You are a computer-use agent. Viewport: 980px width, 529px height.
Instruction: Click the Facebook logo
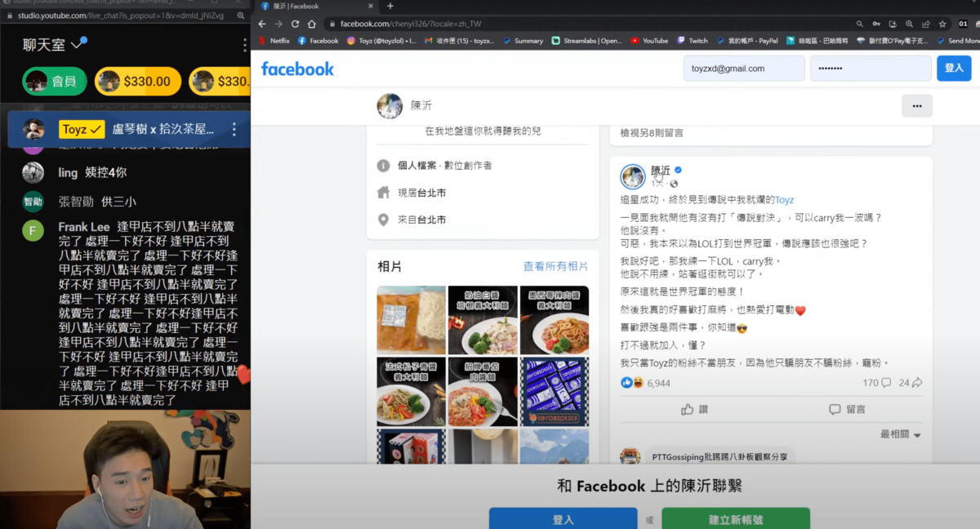point(297,69)
